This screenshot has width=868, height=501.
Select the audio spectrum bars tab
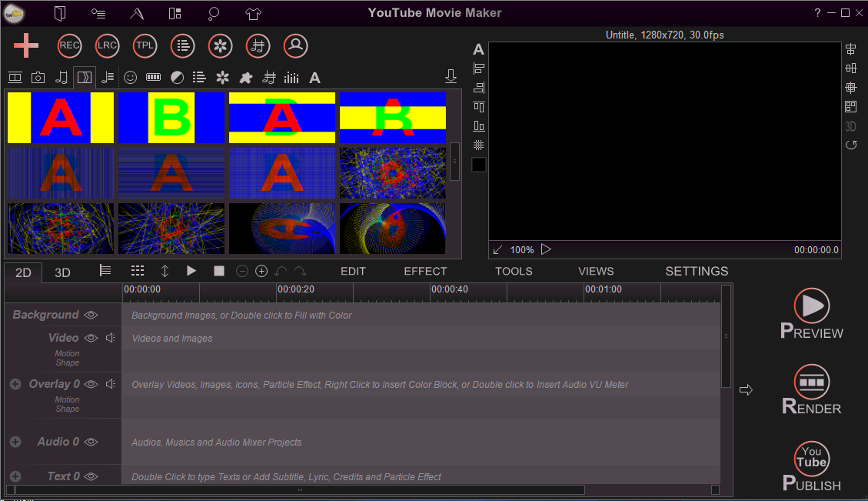click(291, 78)
